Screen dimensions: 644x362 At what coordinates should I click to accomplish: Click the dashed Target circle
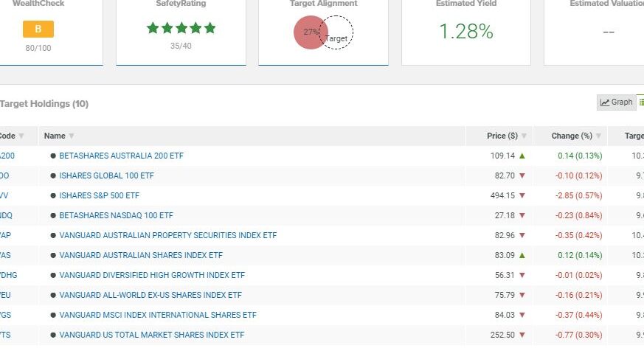coord(336,32)
